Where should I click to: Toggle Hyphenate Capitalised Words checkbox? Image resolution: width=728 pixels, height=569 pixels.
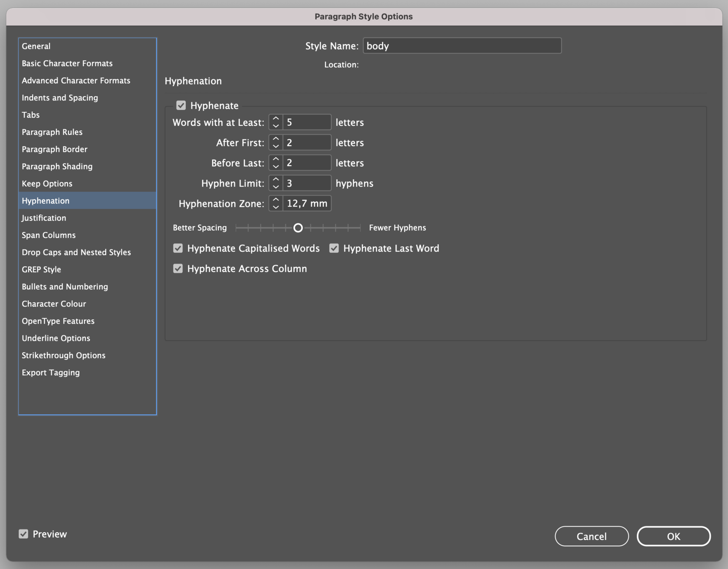click(178, 248)
